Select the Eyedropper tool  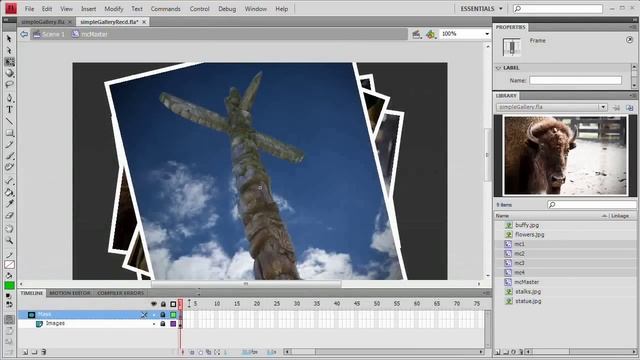(9, 204)
